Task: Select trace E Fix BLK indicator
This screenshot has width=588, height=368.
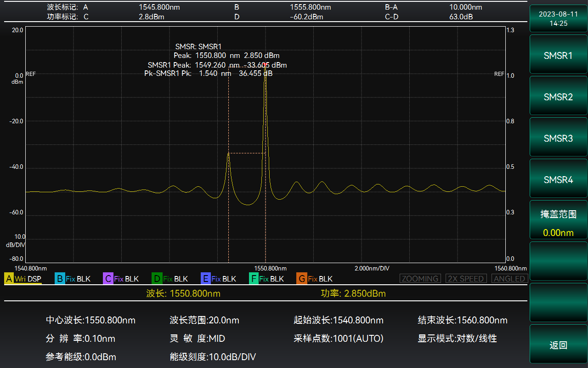Action: click(x=219, y=279)
